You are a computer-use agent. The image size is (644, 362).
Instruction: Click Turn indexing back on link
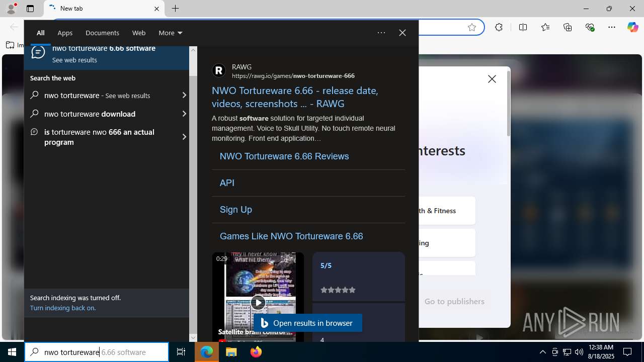pyautogui.click(x=63, y=308)
